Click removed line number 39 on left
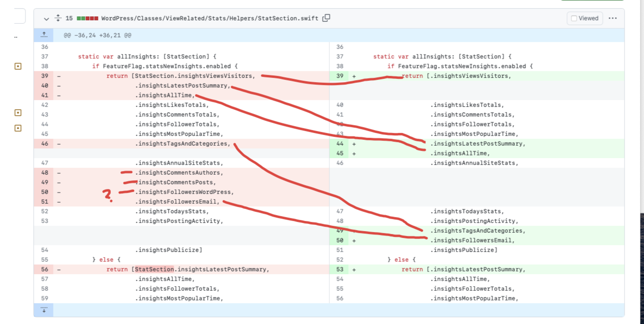Image resolution: width=644 pixels, height=324 pixels. (x=44, y=76)
